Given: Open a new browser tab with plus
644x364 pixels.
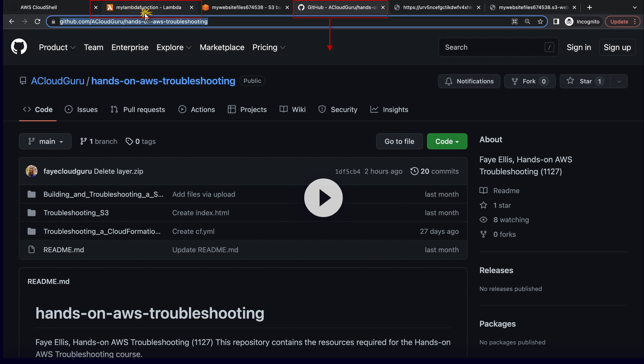Looking at the screenshot, I should pos(589,7).
